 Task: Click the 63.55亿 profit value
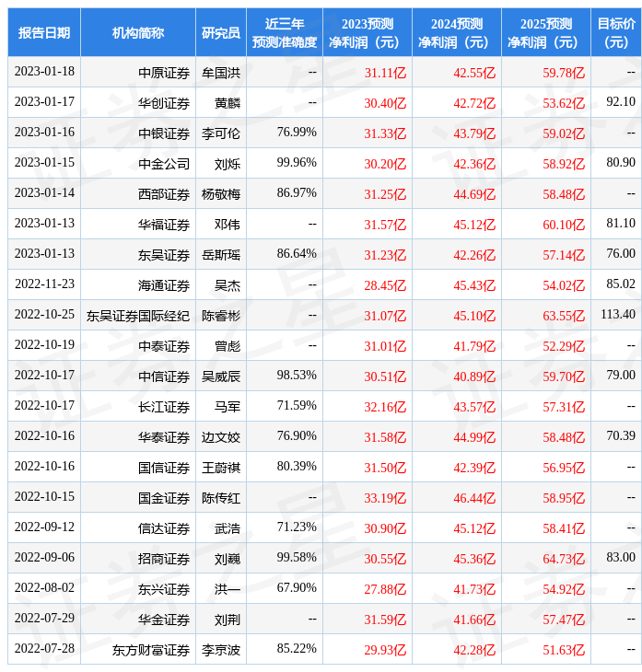tap(564, 317)
